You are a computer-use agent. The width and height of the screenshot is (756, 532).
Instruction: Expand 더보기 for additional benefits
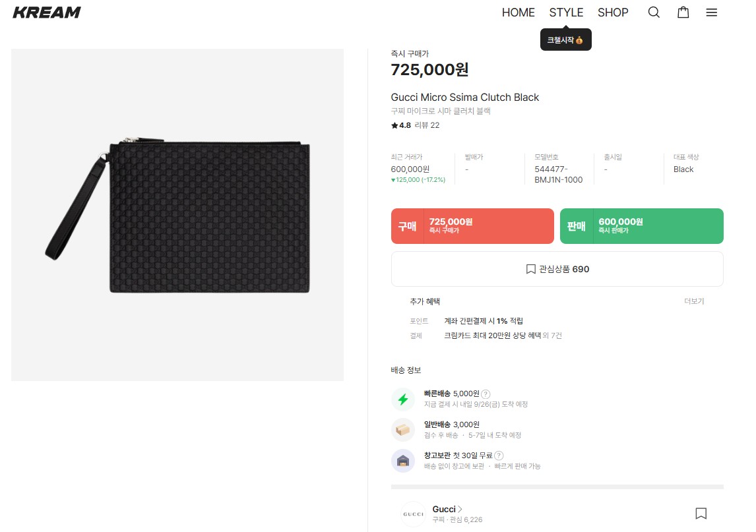[x=694, y=301]
